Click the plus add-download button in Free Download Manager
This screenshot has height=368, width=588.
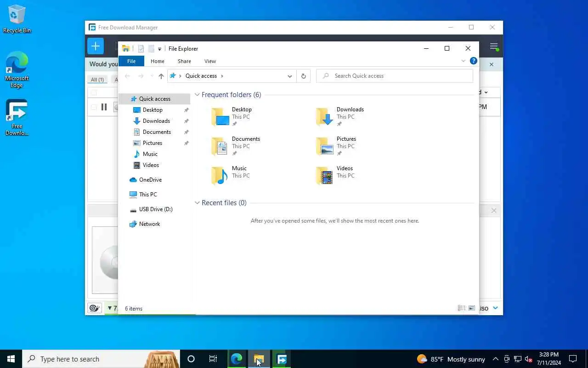pos(96,46)
